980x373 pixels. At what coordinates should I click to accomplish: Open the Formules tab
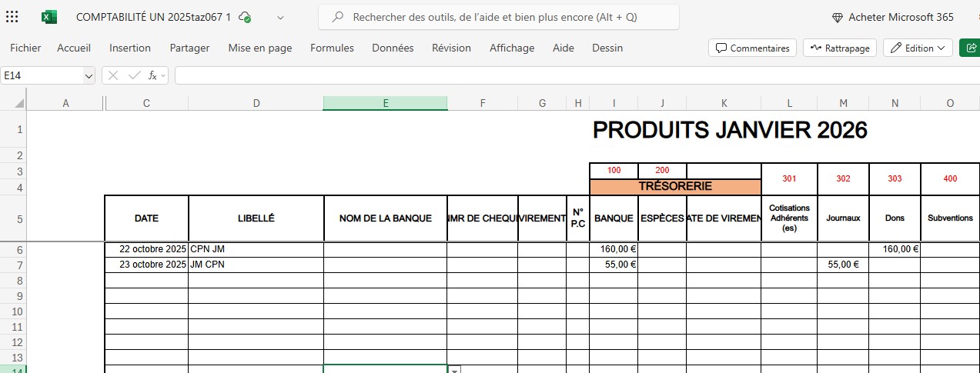(332, 48)
